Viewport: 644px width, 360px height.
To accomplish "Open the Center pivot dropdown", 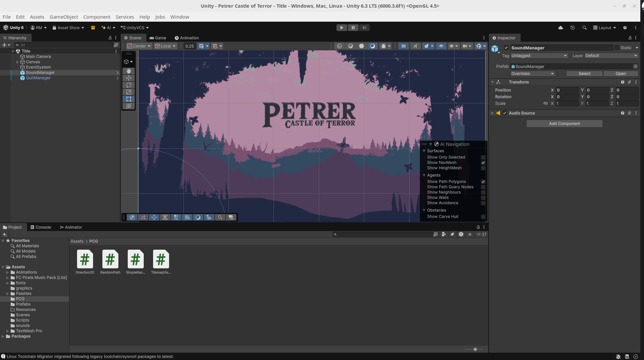I will coord(139,46).
